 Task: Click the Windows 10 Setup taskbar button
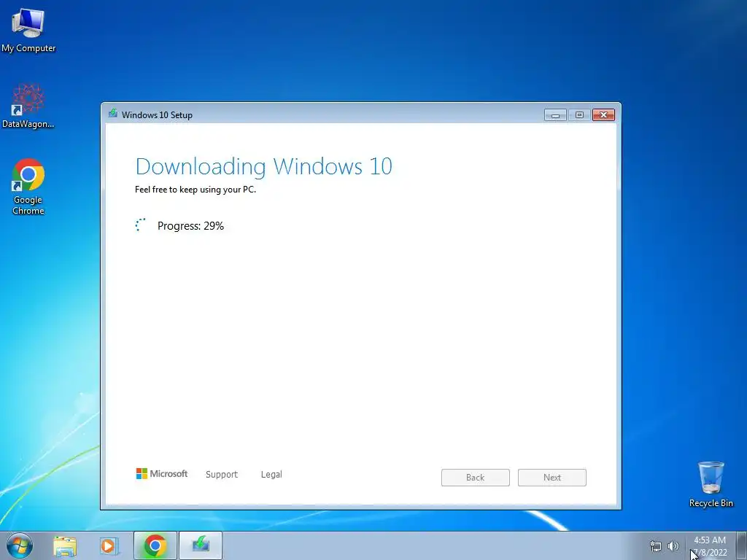(x=201, y=545)
